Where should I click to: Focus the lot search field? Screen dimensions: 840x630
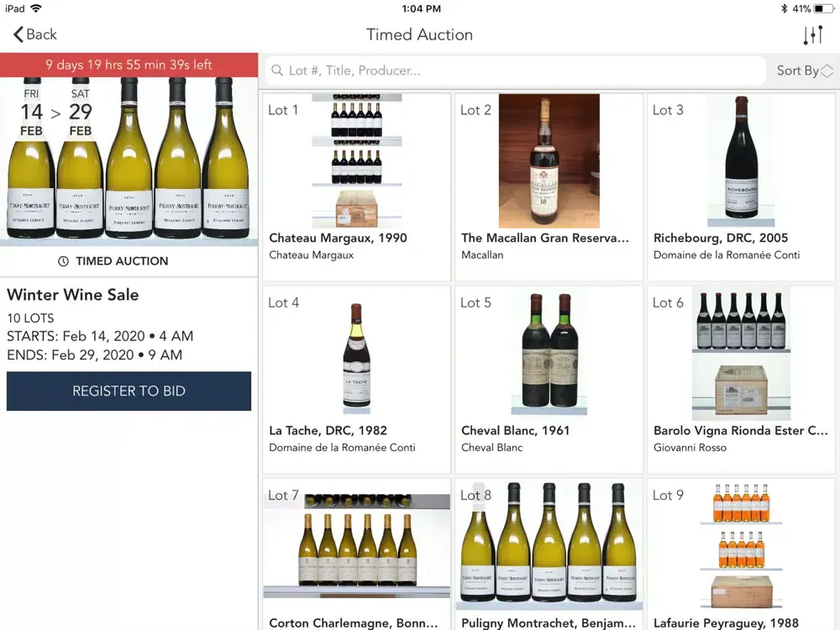pos(515,71)
